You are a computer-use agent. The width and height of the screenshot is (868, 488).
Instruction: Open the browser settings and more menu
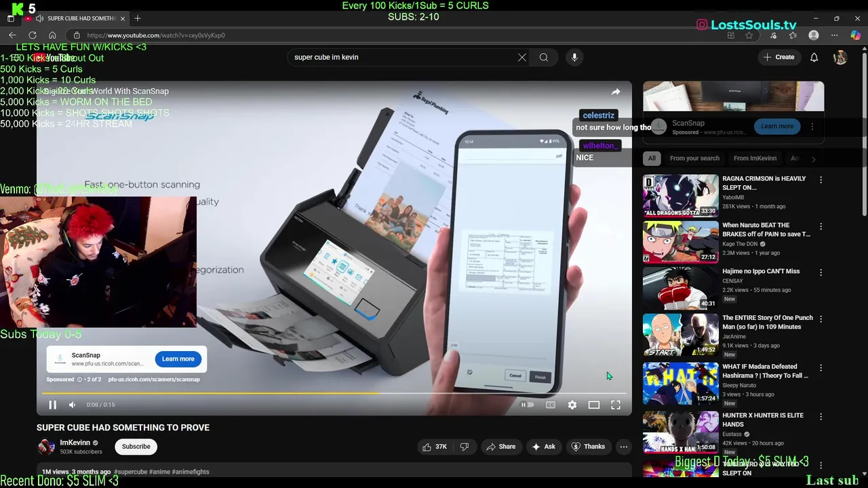coord(835,35)
